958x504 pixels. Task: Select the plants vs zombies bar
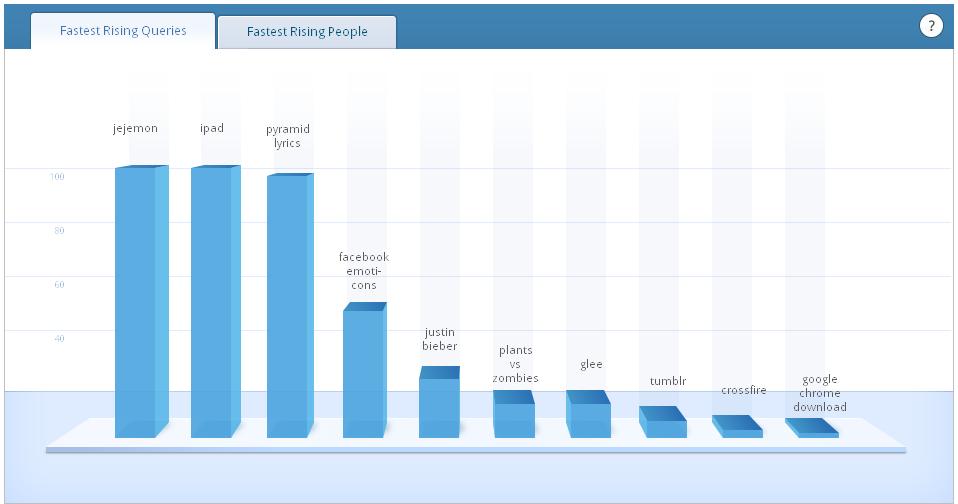[x=514, y=417]
